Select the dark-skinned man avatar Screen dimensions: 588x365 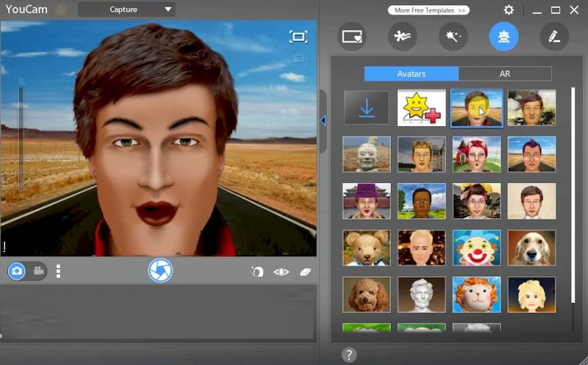421,201
